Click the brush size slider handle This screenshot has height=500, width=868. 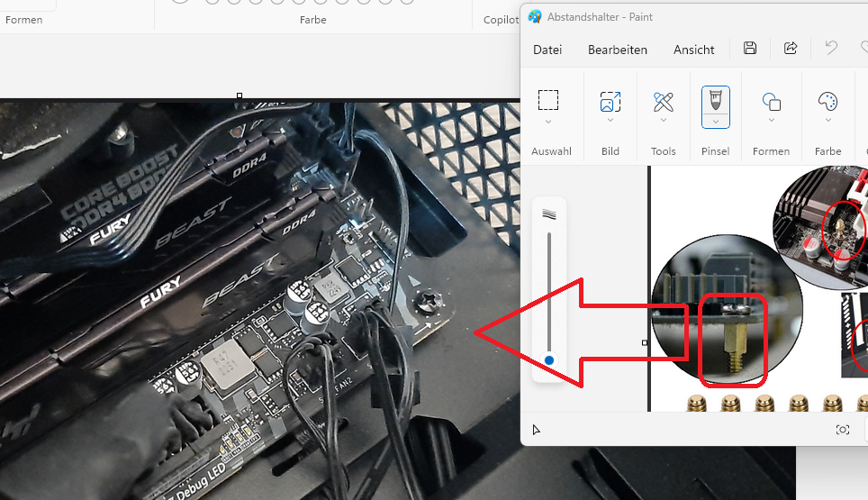[549, 360]
